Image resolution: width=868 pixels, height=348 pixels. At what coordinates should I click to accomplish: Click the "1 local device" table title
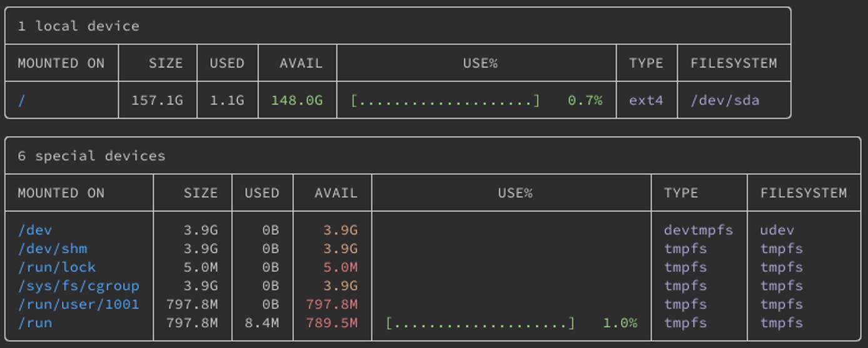tap(78, 26)
